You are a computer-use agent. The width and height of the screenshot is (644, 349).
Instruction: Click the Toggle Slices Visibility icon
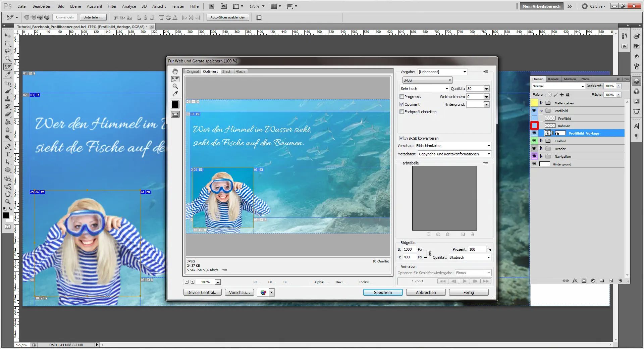175,114
